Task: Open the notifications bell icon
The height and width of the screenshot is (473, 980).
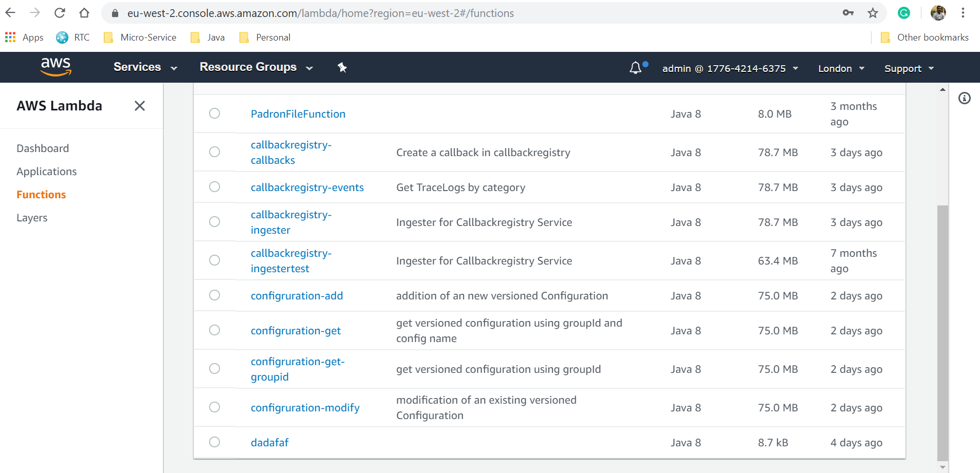Action: pyautogui.click(x=636, y=68)
